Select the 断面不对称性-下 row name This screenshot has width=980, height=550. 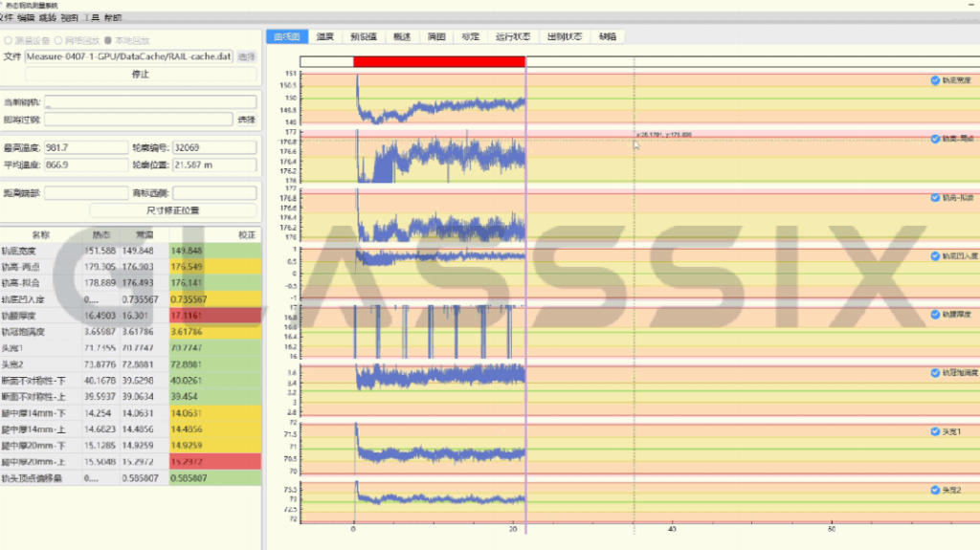point(33,381)
